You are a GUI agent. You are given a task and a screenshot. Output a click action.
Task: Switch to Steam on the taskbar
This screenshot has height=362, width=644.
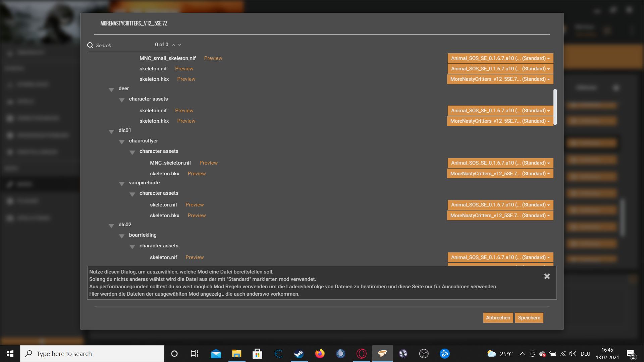coord(299,354)
